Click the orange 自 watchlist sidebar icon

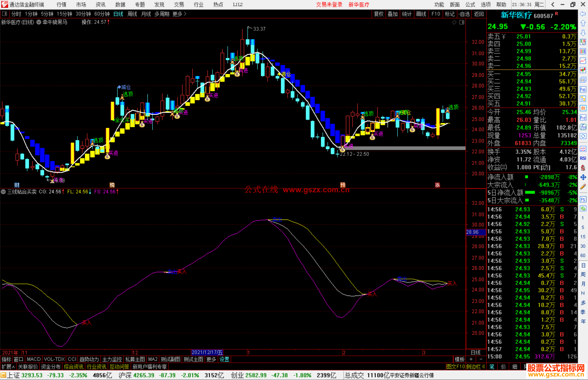[x=583, y=108]
